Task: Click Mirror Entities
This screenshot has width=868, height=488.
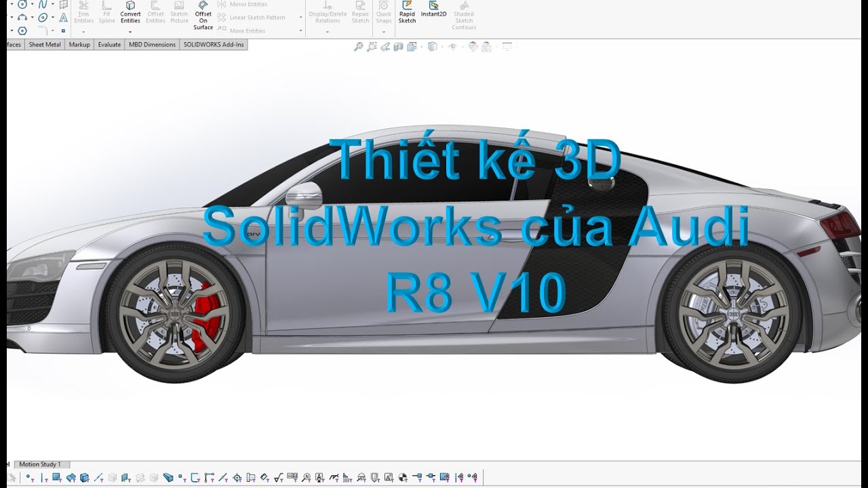Action: (x=241, y=4)
